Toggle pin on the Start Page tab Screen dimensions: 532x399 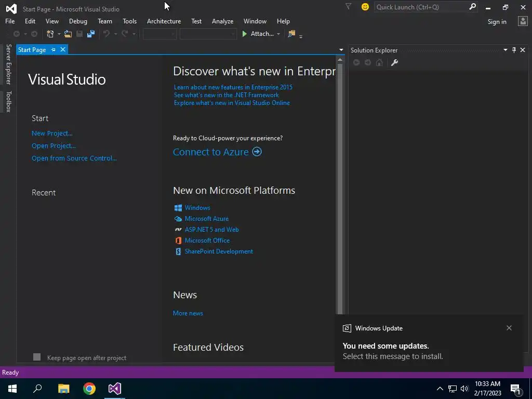(x=54, y=49)
